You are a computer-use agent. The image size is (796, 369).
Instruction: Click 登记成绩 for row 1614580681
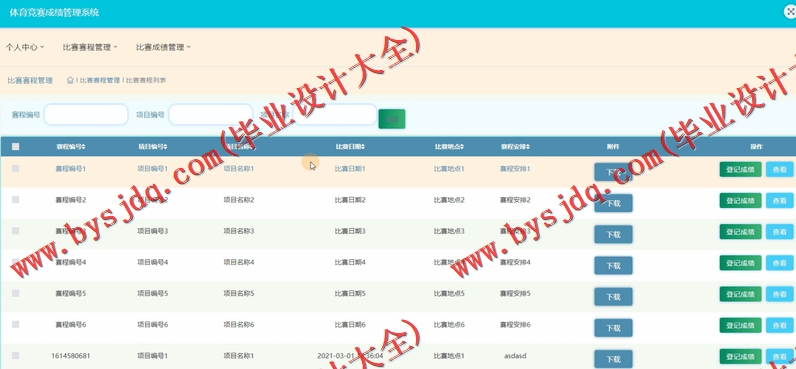point(740,356)
